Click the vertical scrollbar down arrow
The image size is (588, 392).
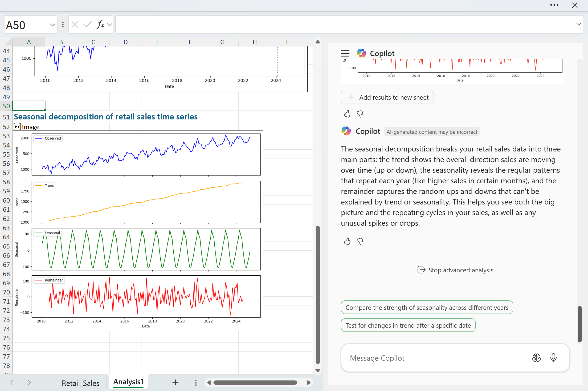click(x=318, y=370)
